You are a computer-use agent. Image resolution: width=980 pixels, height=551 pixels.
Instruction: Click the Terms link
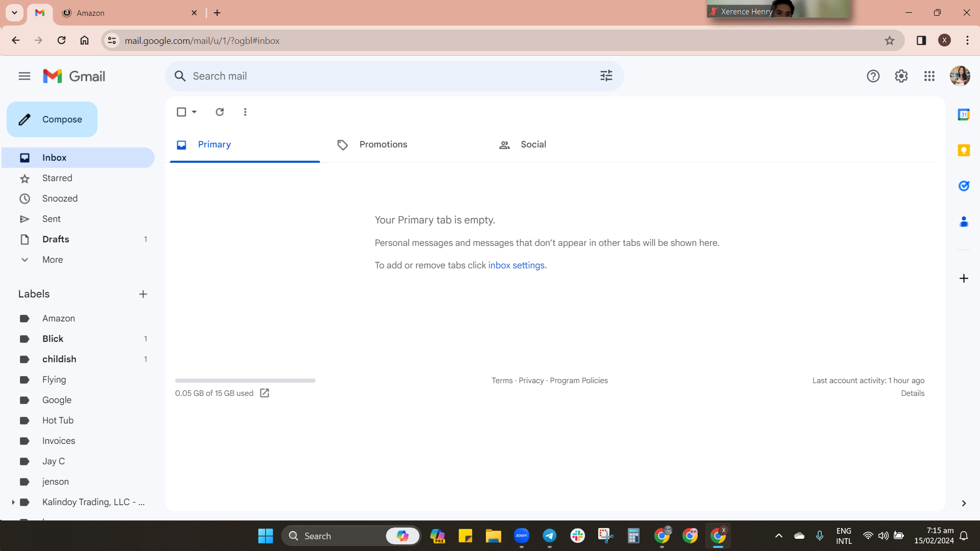coord(502,381)
